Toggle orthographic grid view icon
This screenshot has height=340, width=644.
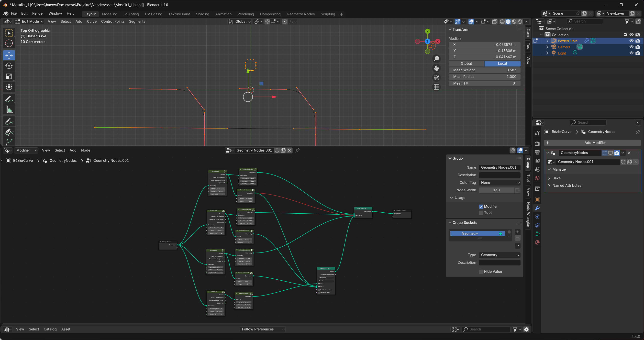(x=436, y=87)
